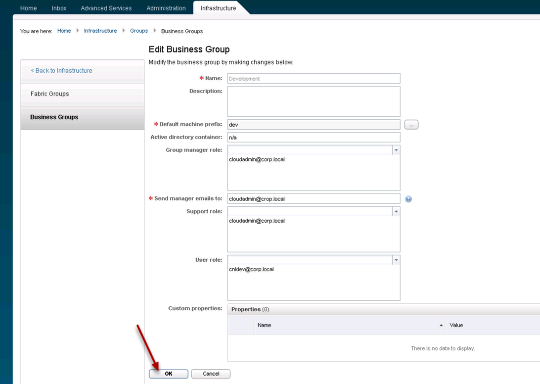
Task: Select cloudadmin entry under Support role
Action: [x=257, y=221]
